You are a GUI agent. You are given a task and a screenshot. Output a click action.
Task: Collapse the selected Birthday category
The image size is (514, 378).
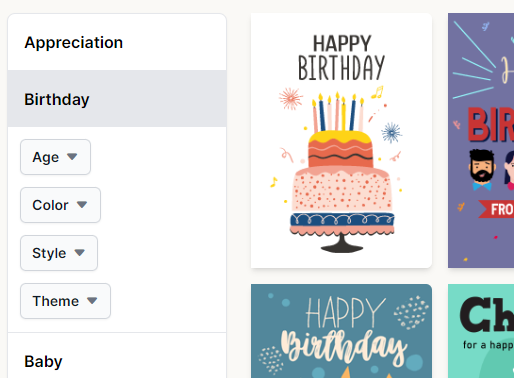(117, 99)
